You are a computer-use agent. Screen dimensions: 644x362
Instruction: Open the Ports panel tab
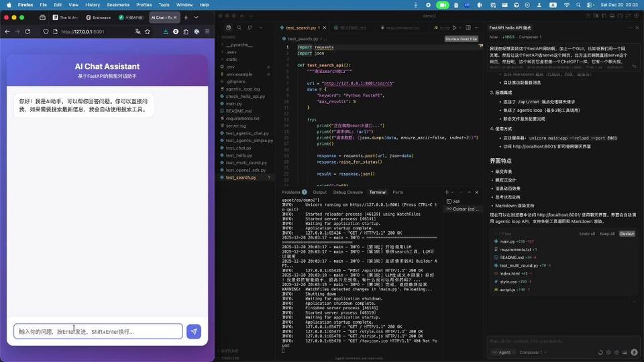click(x=398, y=192)
